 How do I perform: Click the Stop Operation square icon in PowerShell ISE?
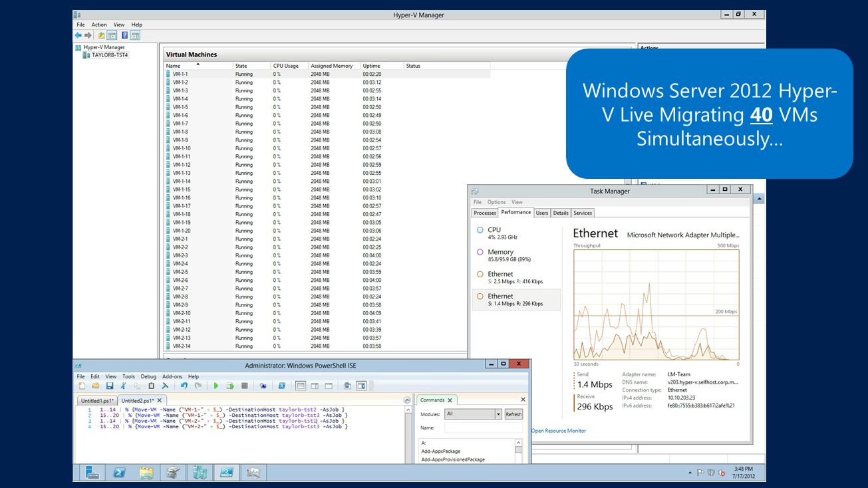tap(245, 386)
